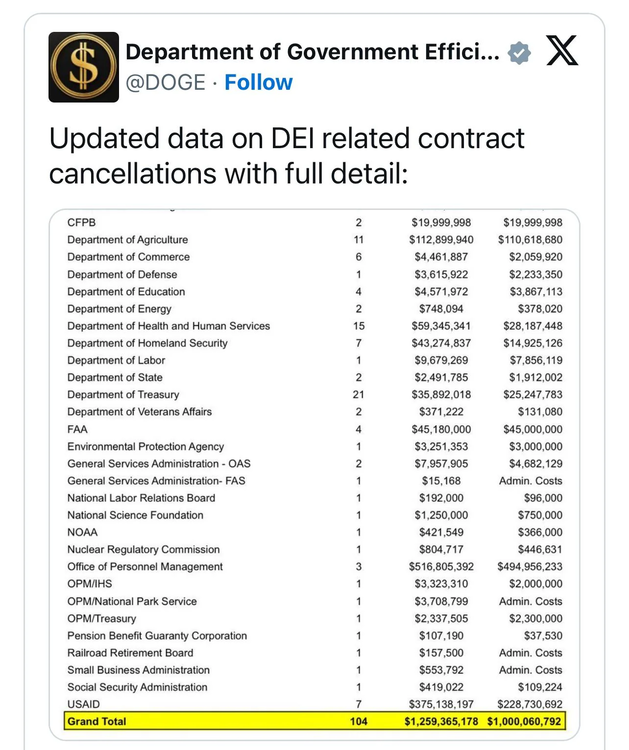The height and width of the screenshot is (750, 629).
Task: Click the Department of Health and Human Services row
Action: [168, 326]
